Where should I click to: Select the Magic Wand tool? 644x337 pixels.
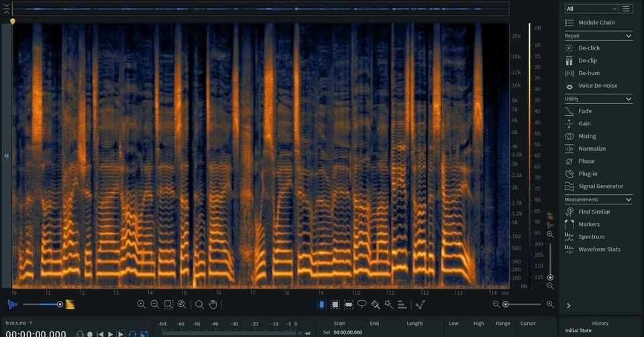(388, 305)
